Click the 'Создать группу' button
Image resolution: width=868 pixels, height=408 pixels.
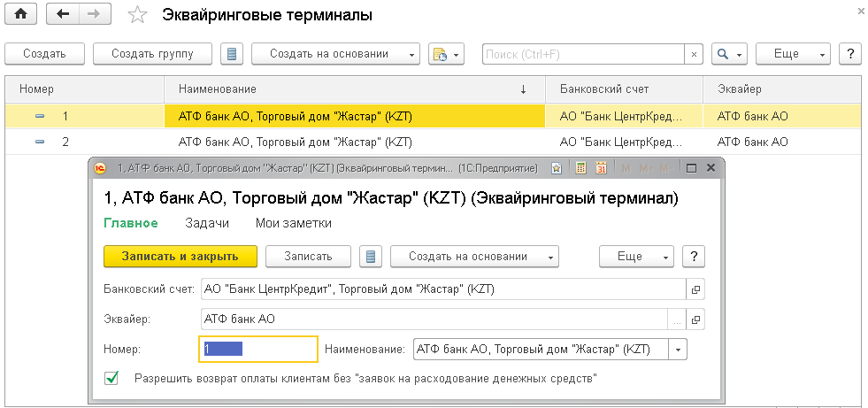tap(152, 54)
